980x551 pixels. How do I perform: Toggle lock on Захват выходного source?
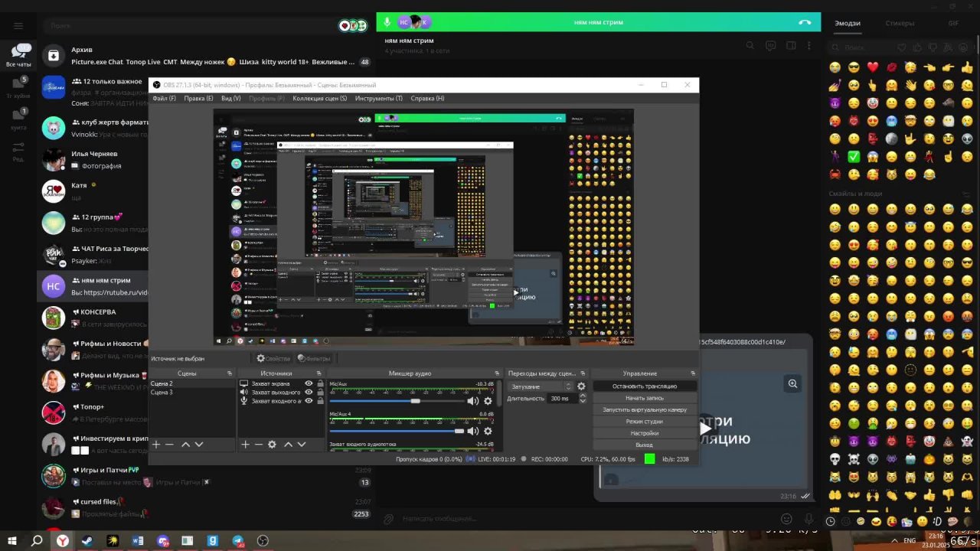(319, 392)
